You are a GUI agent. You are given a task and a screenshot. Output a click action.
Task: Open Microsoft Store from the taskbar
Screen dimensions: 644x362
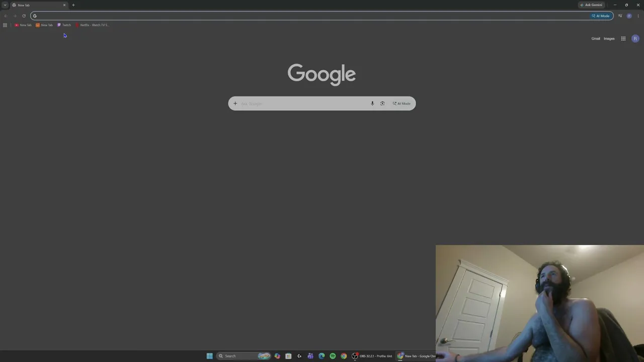tap(288, 356)
